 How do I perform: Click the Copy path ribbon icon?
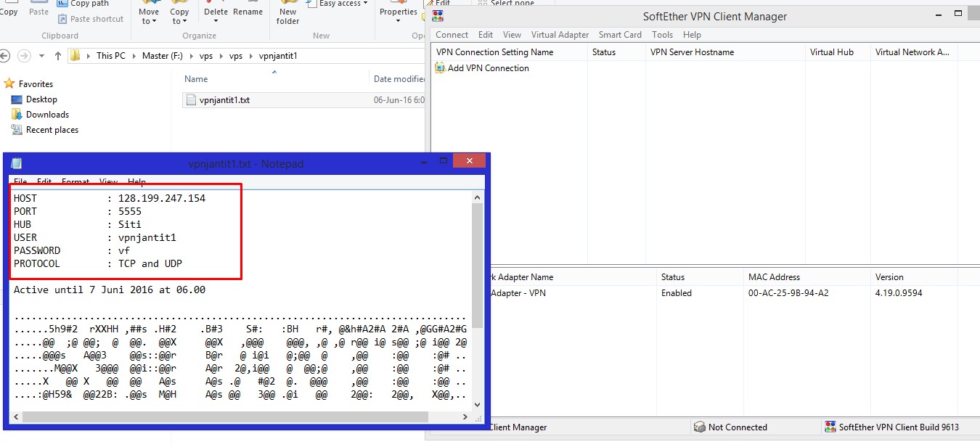pos(62,4)
